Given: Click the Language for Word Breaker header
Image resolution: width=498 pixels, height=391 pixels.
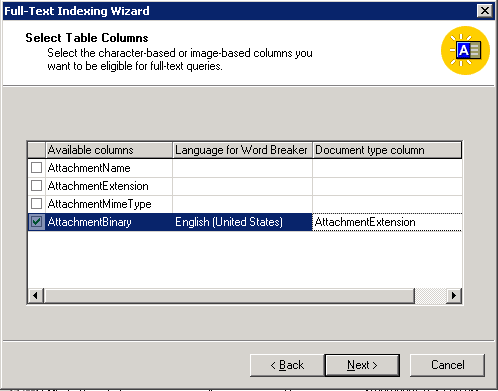Looking at the screenshot, I should point(242,150).
